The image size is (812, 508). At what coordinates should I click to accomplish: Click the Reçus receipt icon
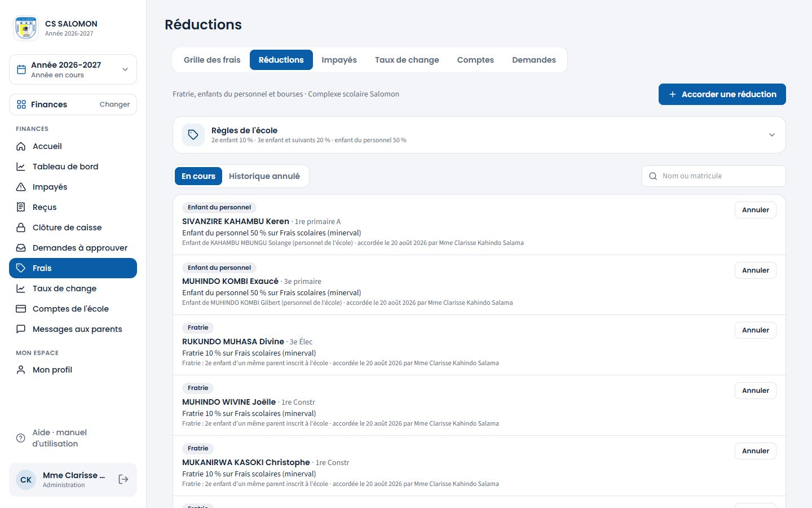point(21,207)
